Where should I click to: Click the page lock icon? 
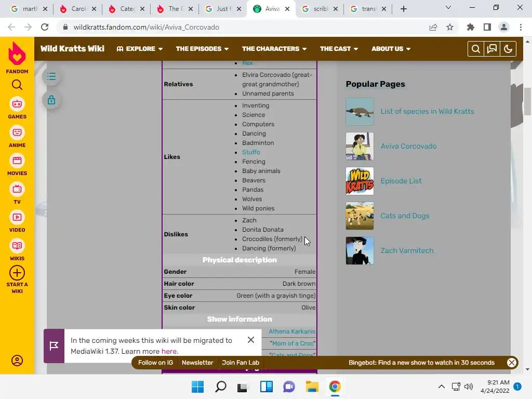(51, 100)
